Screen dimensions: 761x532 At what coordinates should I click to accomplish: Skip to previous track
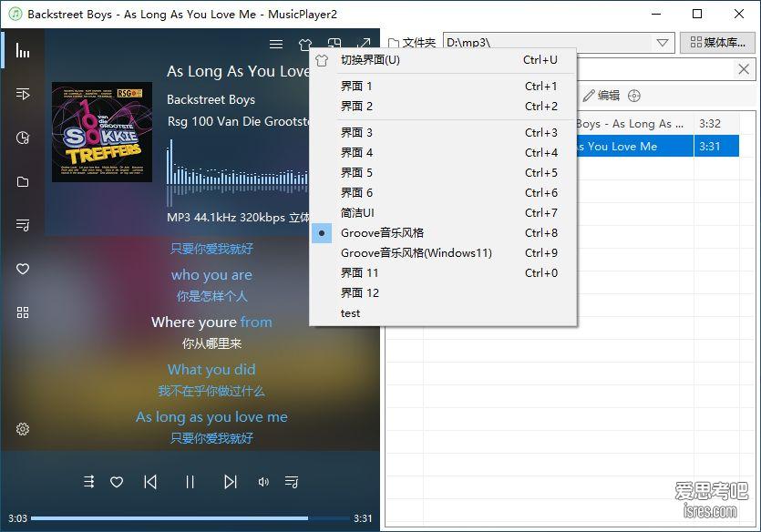(x=150, y=482)
